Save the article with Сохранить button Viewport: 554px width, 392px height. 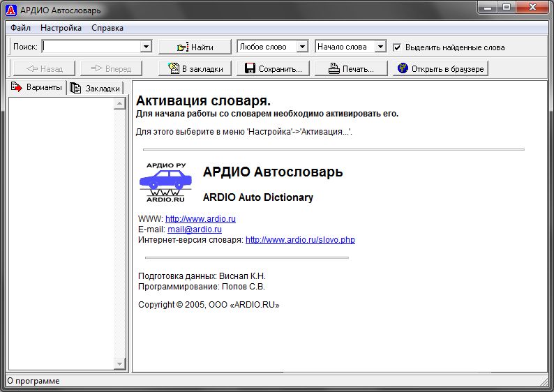pyautogui.click(x=273, y=68)
